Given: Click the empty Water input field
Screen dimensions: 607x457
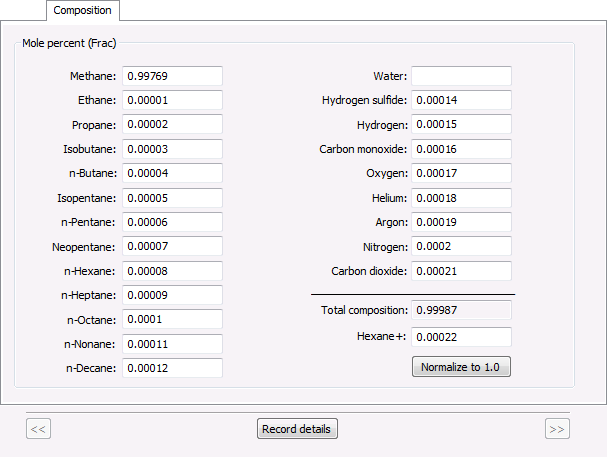Looking at the screenshot, I should coord(461,76).
